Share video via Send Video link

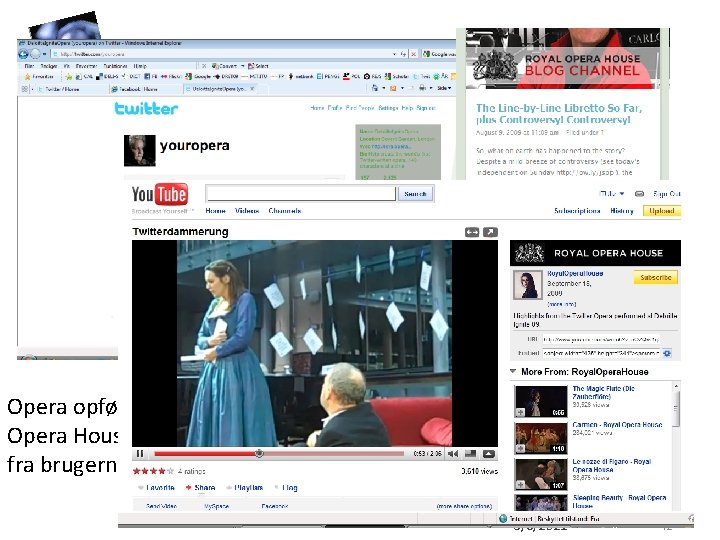click(x=161, y=506)
